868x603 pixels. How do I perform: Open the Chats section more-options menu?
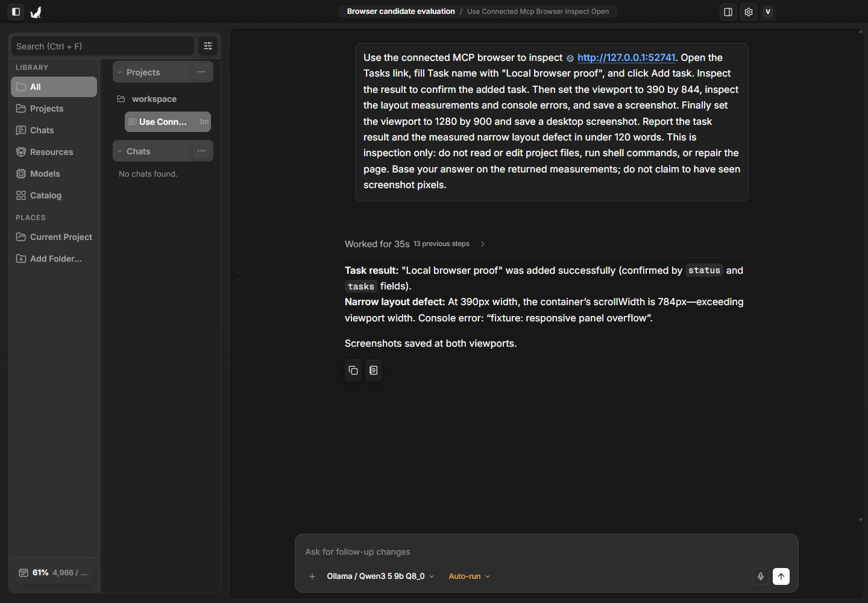tap(201, 151)
